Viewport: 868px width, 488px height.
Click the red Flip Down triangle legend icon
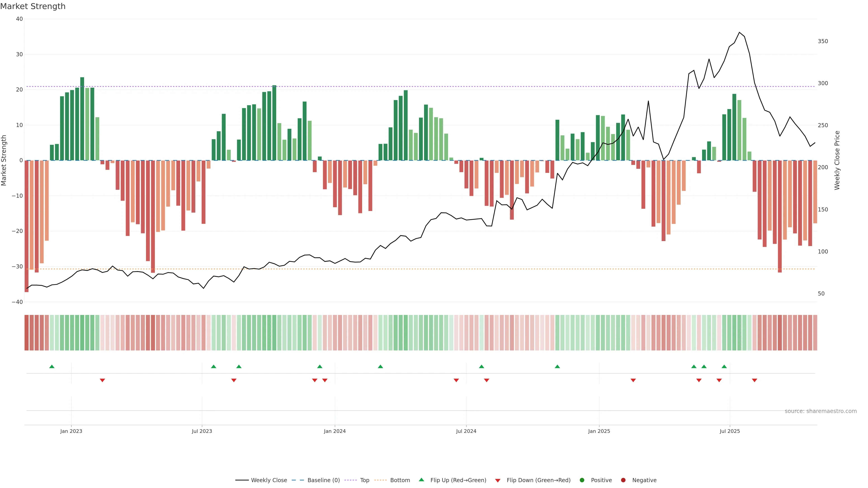(x=498, y=481)
